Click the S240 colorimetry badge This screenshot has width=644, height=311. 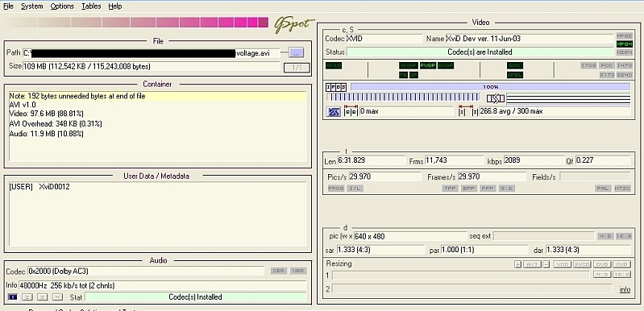[625, 75]
